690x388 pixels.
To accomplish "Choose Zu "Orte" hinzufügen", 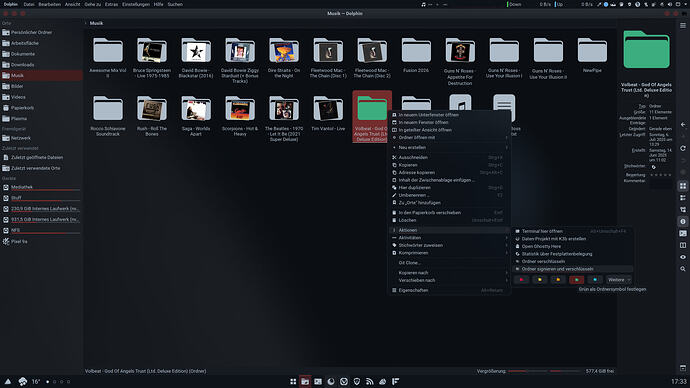I will tap(449, 203).
